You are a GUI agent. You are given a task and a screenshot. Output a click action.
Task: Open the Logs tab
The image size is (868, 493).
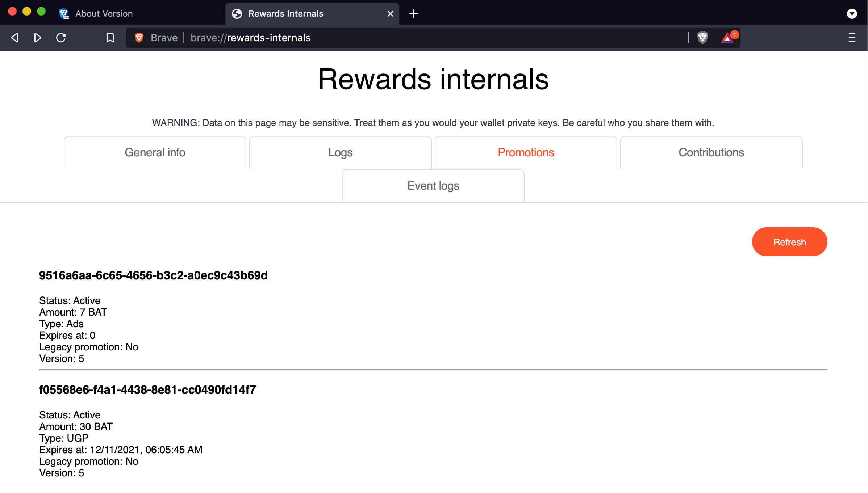tap(340, 152)
